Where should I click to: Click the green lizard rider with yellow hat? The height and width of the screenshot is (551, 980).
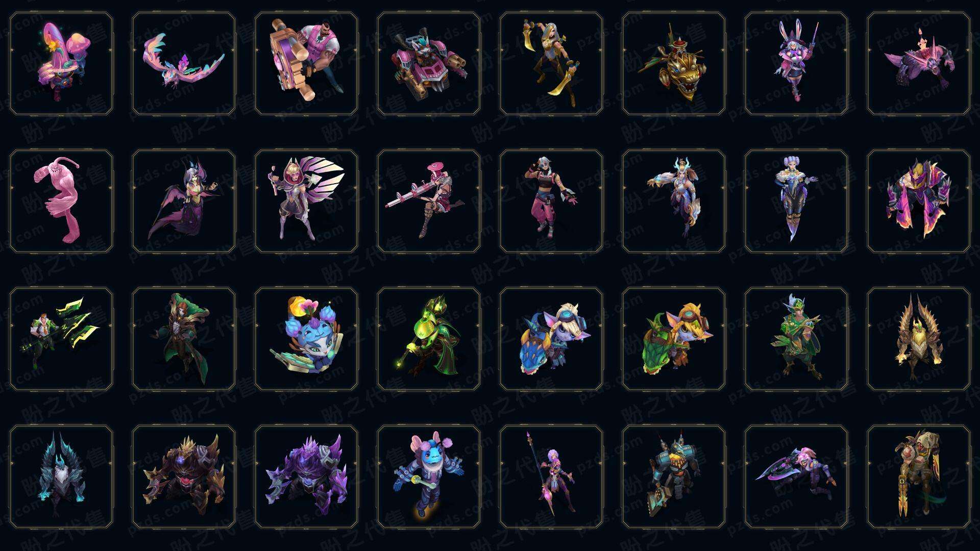click(674, 339)
